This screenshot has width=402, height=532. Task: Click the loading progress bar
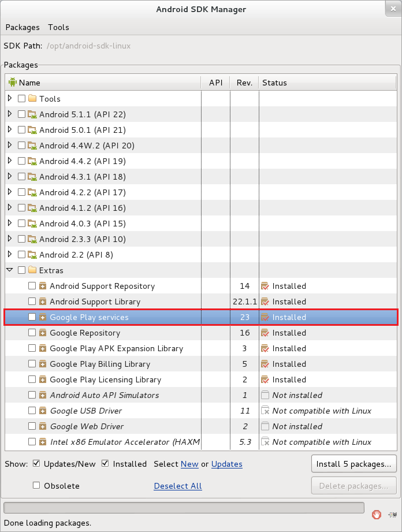coord(184,508)
